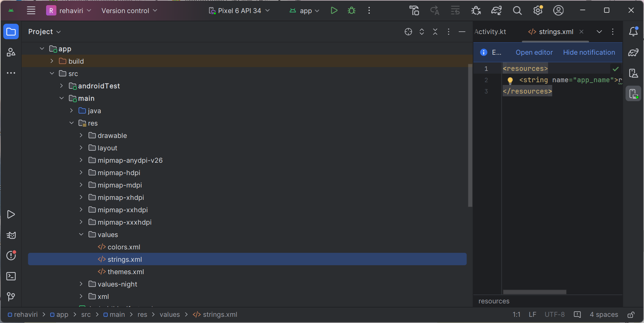Build the project with the hammer icon

[x=414, y=10]
